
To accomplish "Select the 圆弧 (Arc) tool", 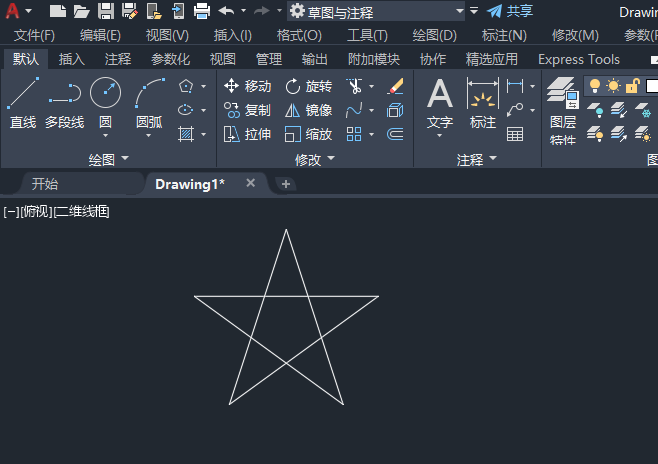I will point(149,103).
